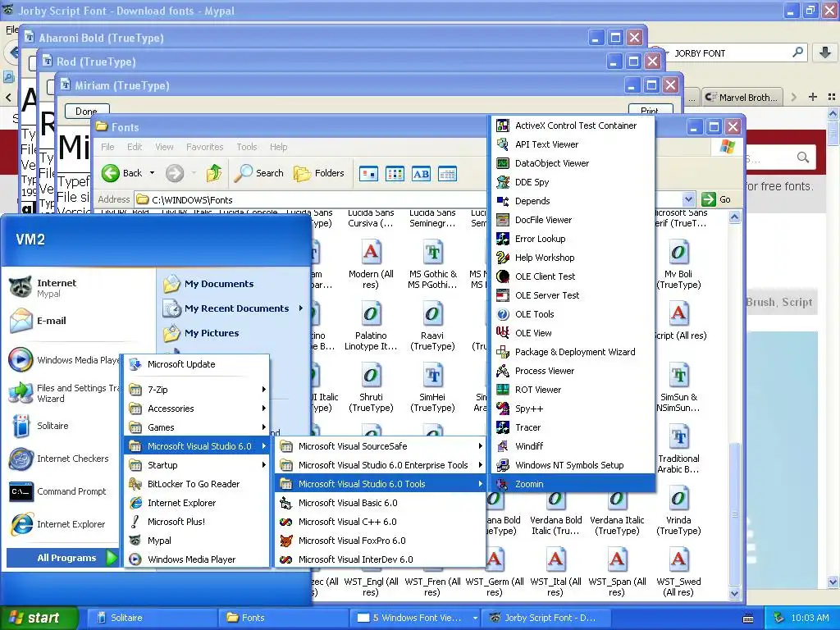Viewport: 840px width, 630px height.
Task: Click Fonts window vertical scrollbar down arrow
Action: 734,593
